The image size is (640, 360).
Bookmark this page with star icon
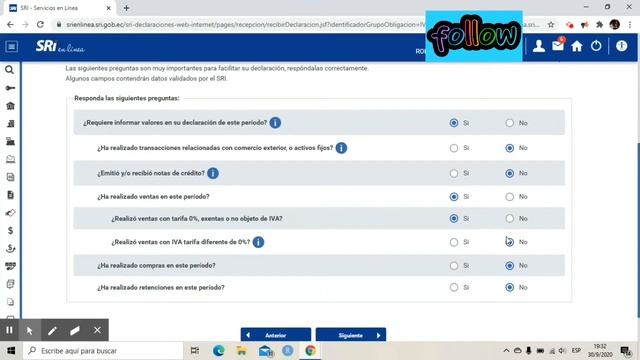pyautogui.click(x=551, y=24)
